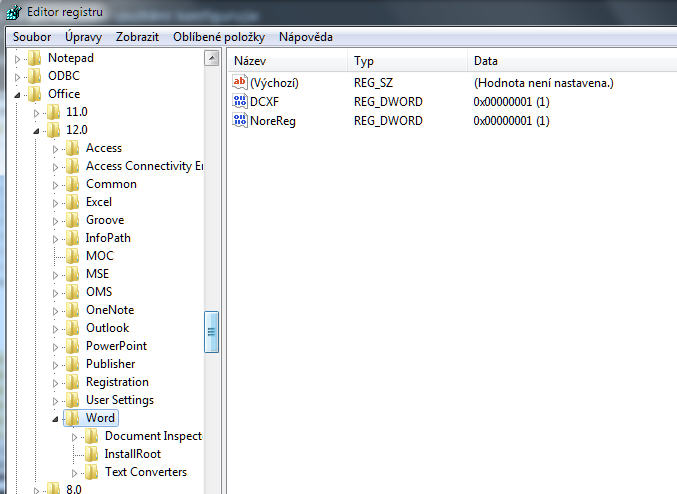The image size is (677, 494).
Task: Click the Groove folder icon
Action: [73, 220]
